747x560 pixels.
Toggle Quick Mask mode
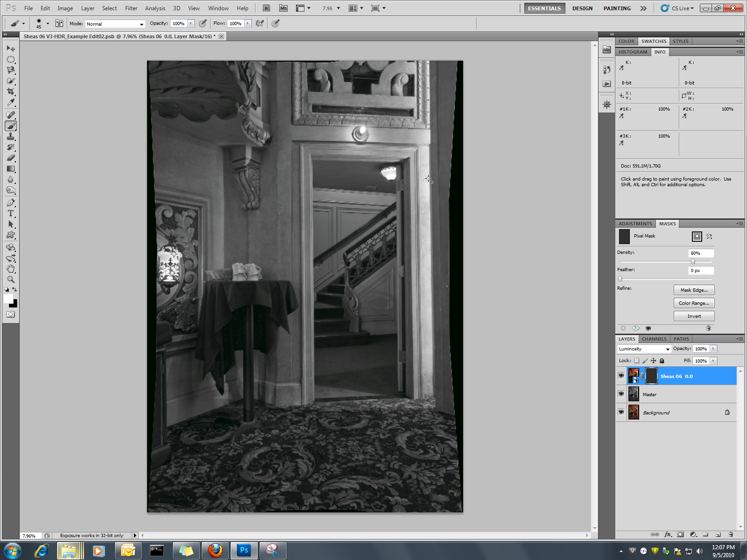[11, 314]
